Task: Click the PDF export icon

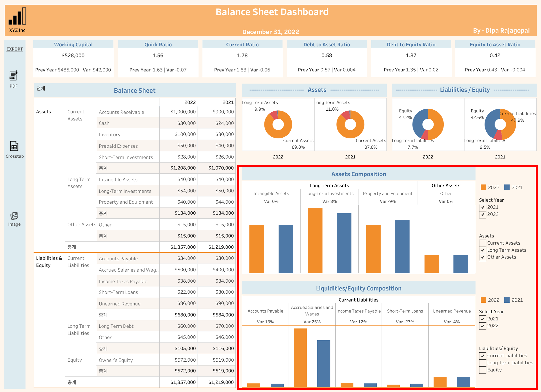Action: coord(14,76)
